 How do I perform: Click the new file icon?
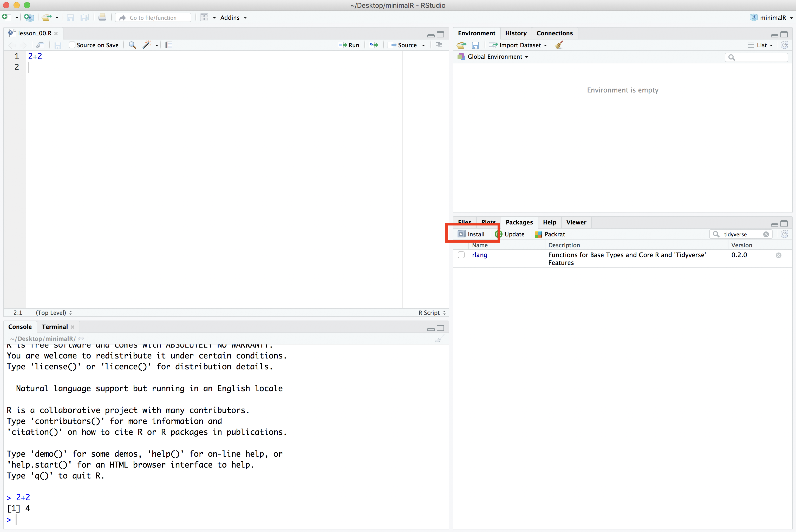click(5, 17)
